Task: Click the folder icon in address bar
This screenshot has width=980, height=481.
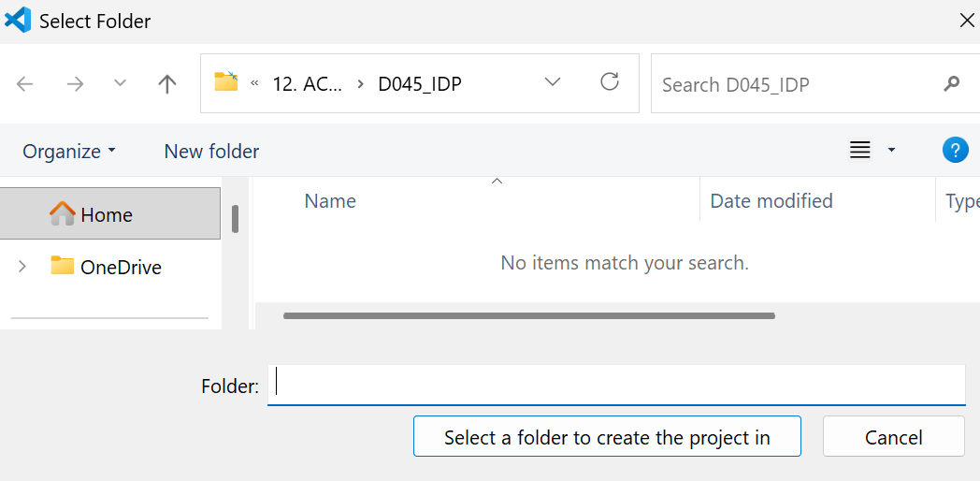Action: [x=226, y=81]
